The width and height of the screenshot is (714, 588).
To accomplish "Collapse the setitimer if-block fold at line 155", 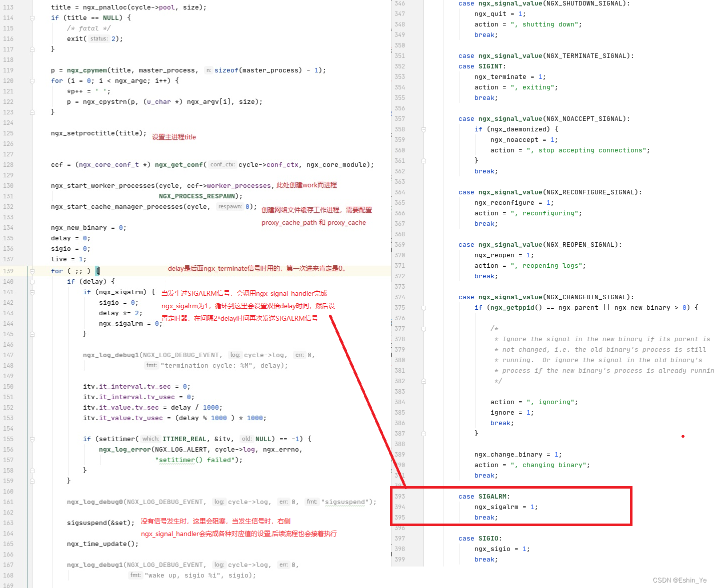I will click(x=32, y=439).
